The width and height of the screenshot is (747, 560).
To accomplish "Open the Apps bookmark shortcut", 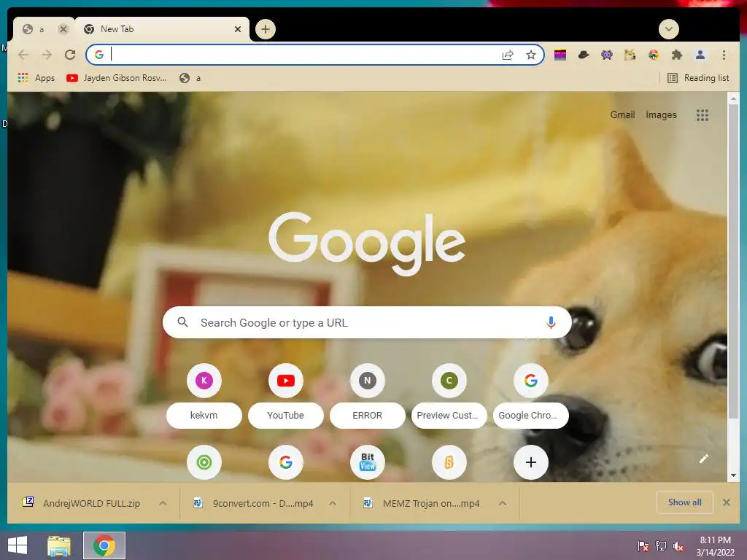I will click(36, 78).
